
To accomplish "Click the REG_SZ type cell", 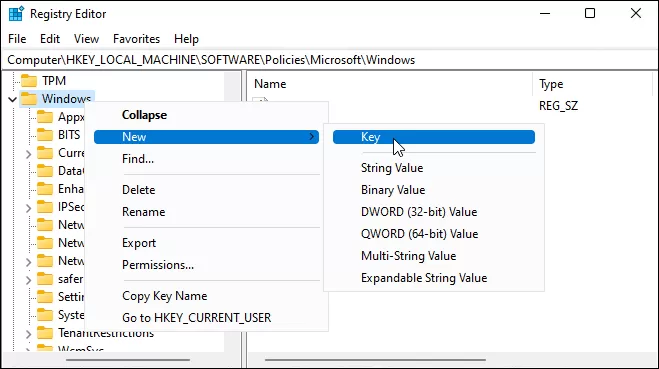I will [559, 105].
